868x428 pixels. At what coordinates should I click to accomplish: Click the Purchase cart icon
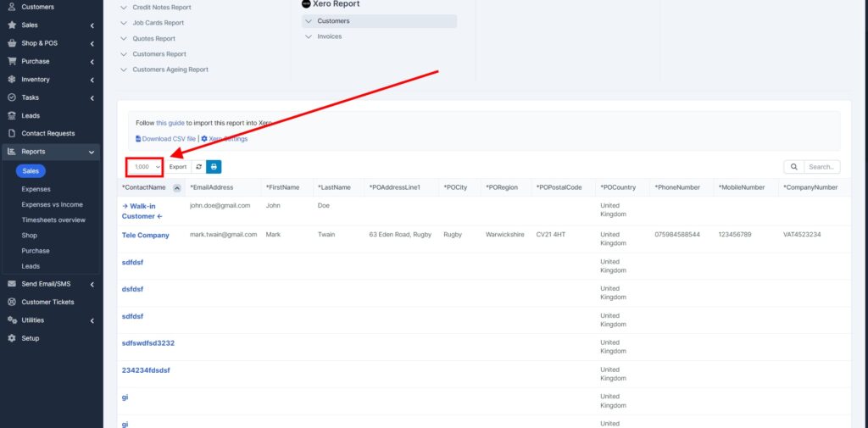pos(12,62)
